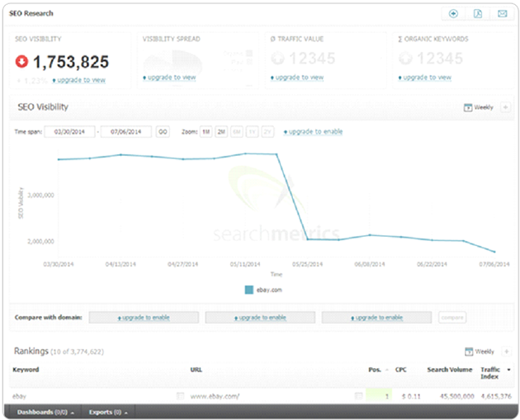Click the compare button

tap(452, 318)
